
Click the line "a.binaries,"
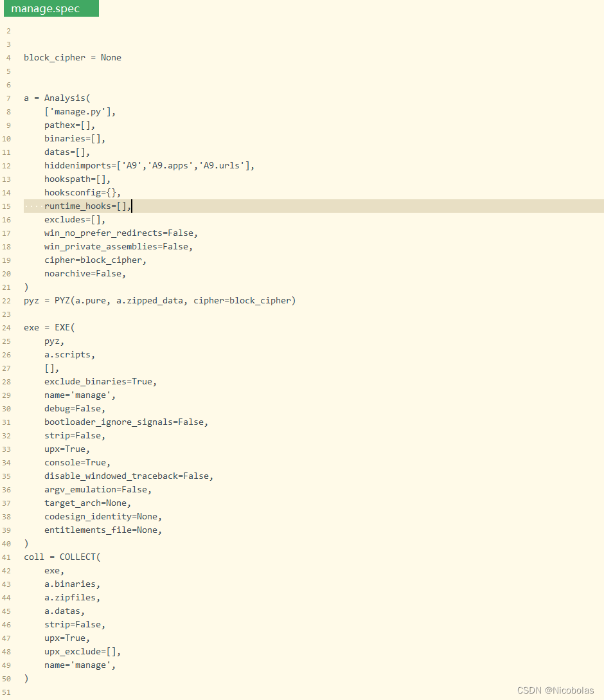pyautogui.click(x=73, y=584)
